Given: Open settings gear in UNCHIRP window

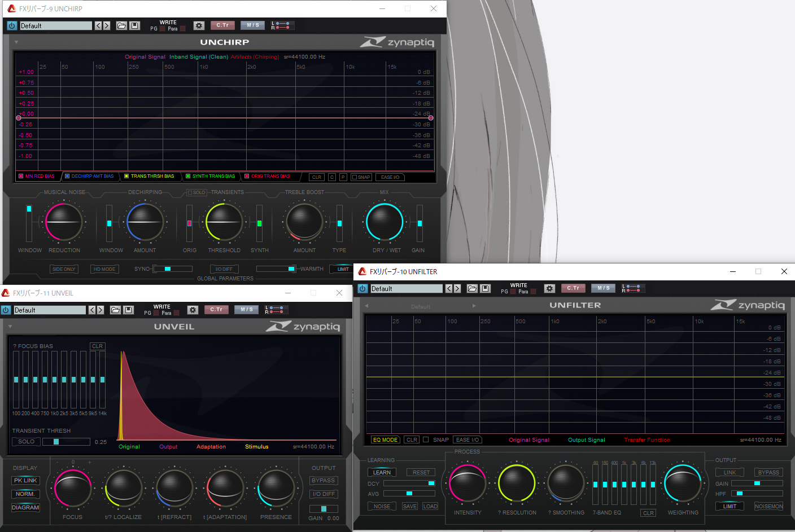Looking at the screenshot, I should [x=198, y=25].
